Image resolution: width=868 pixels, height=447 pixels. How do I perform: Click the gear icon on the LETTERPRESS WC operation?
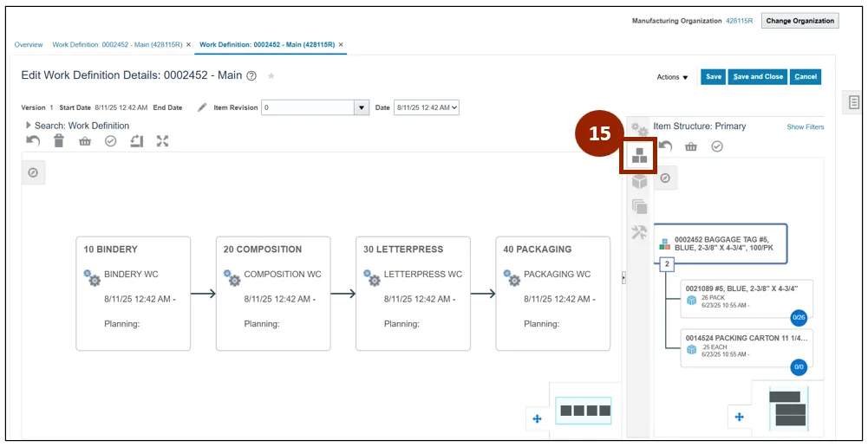[x=372, y=278]
